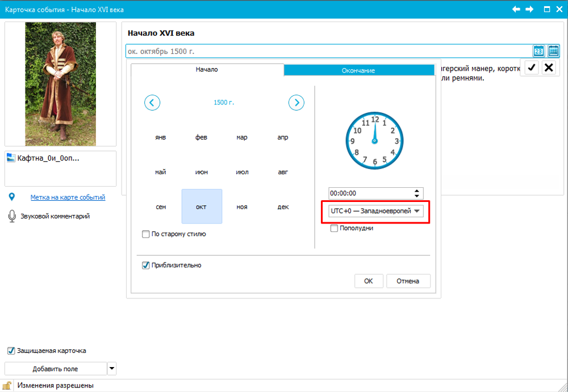Click the checkmark confirm icon
Screen dimensions: 568x392
[532, 68]
